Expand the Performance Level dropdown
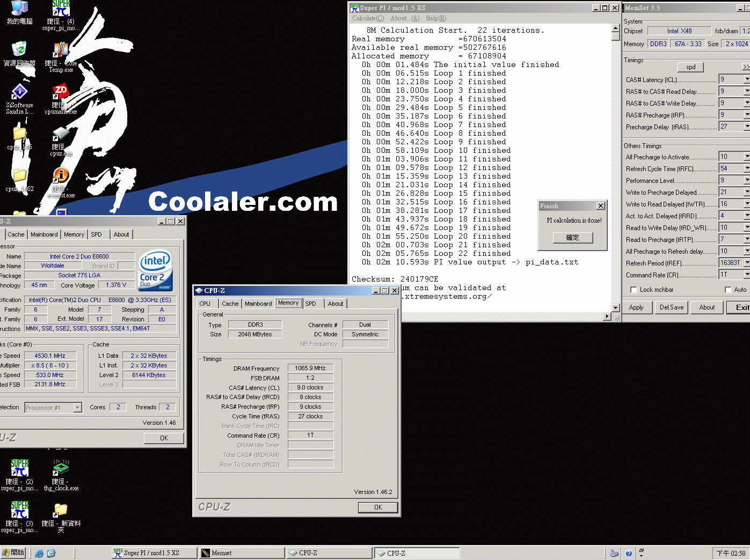750x560 pixels. tap(747, 180)
